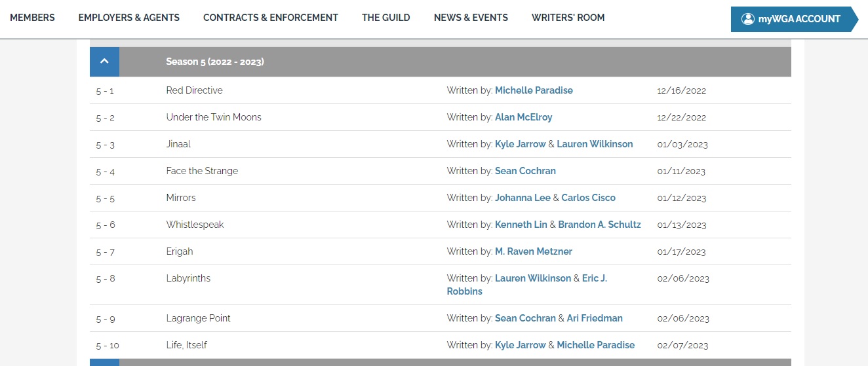Image resolution: width=868 pixels, height=366 pixels.
Task: Open the Ari Friedman writer link
Action: point(595,318)
